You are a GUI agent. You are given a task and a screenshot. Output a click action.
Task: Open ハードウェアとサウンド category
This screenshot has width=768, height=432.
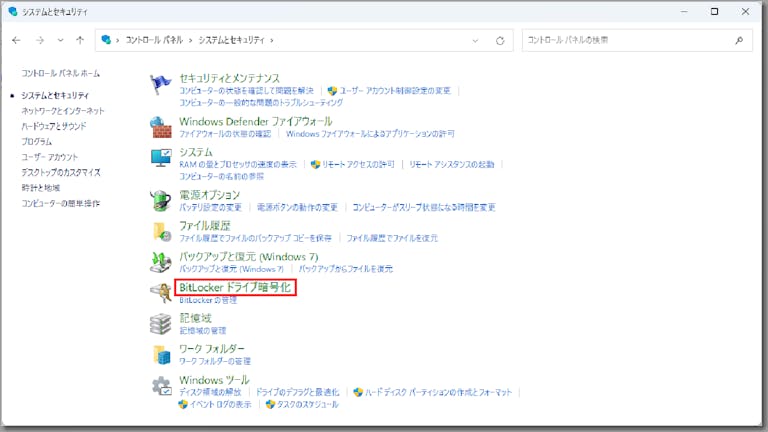53,126
